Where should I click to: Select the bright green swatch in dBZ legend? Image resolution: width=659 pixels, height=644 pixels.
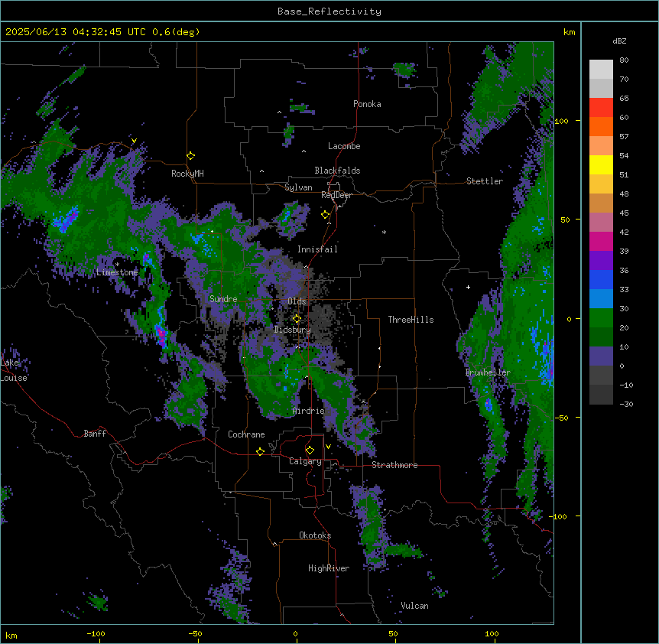tap(601, 318)
